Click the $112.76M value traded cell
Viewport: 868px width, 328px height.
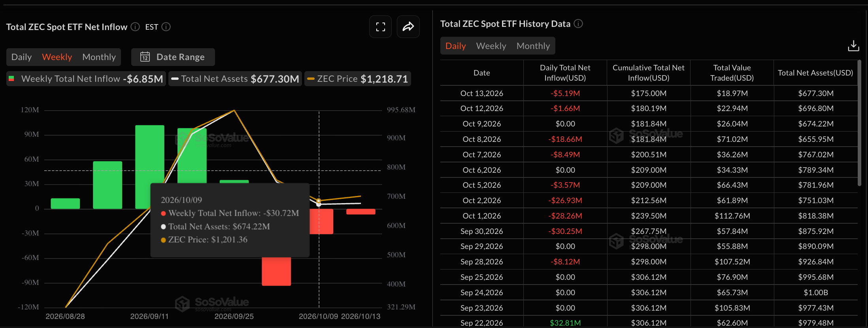[x=732, y=216]
